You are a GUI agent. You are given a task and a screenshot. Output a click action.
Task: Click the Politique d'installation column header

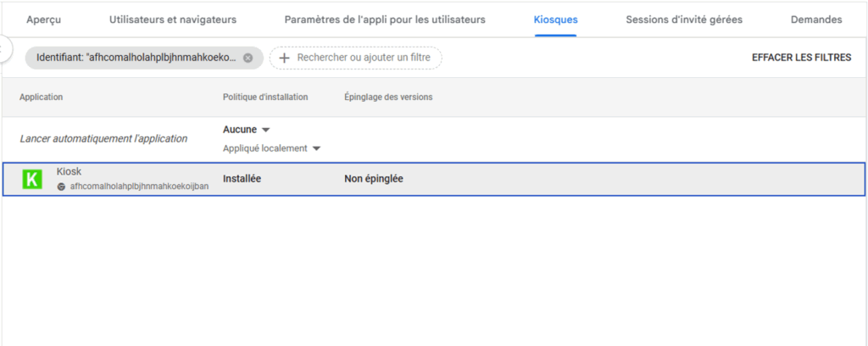(x=265, y=98)
